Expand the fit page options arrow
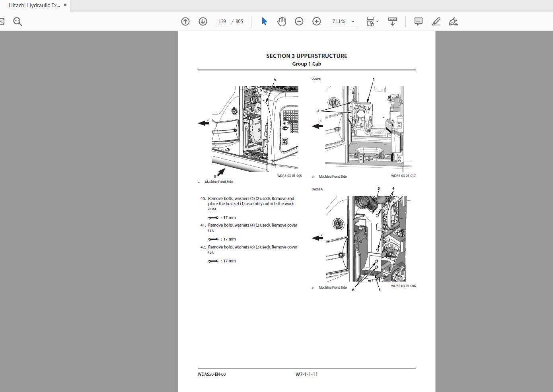Image resolution: width=553 pixels, height=392 pixels. [x=377, y=21]
